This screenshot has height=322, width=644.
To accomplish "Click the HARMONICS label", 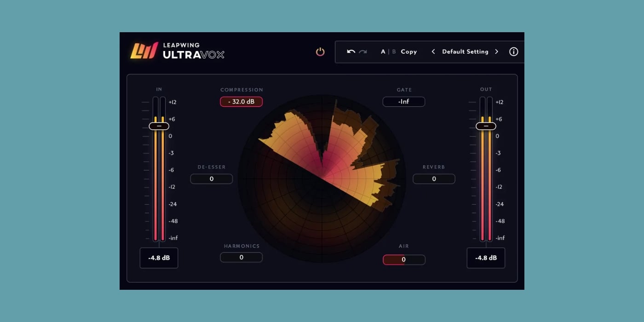I will point(241,246).
